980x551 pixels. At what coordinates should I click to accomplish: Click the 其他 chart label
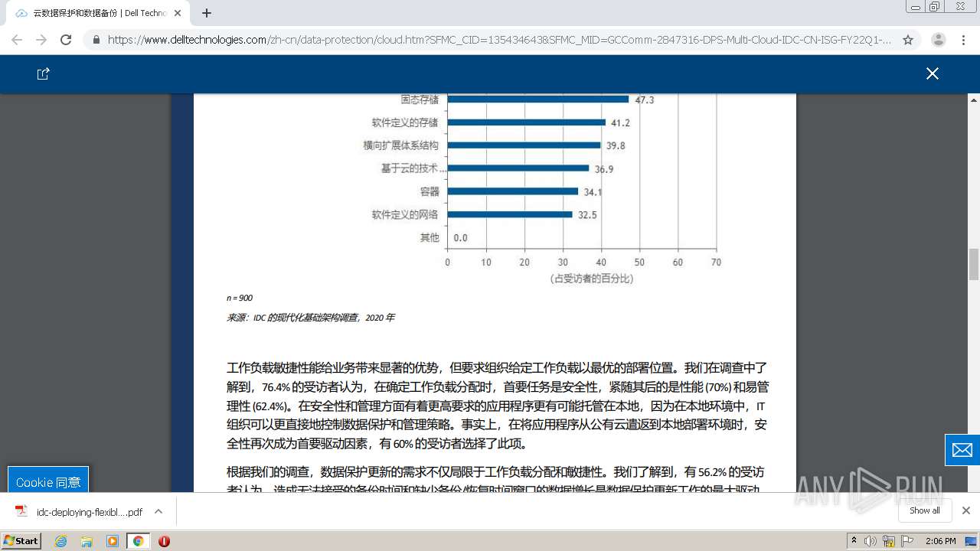430,238
